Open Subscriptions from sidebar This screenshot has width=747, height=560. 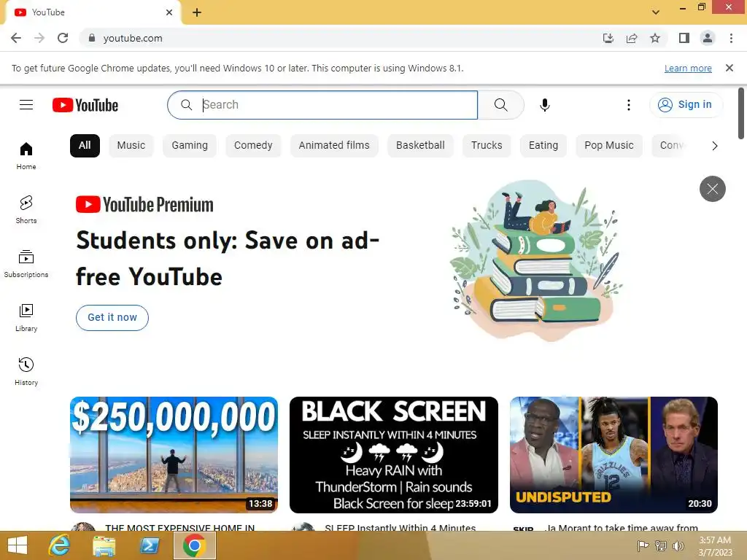point(26,264)
